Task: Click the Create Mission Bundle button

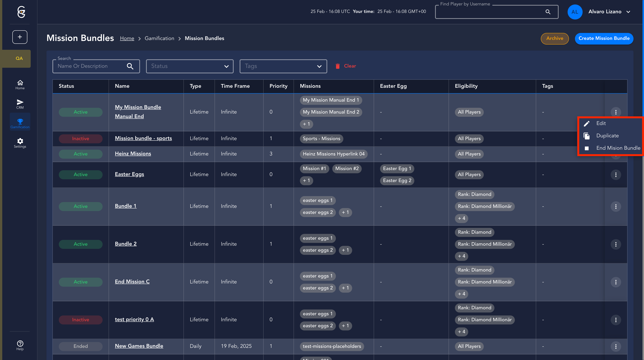Action: pos(604,39)
